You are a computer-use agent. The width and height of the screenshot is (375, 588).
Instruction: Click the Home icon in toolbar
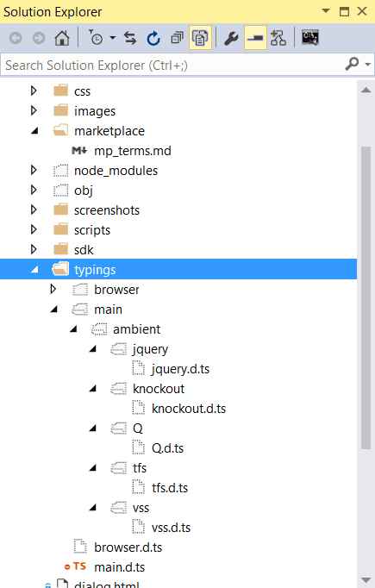pyautogui.click(x=62, y=38)
